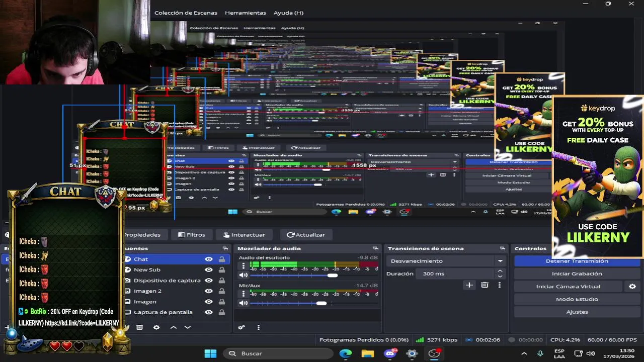Switch to Modo Estudio

[577, 299]
